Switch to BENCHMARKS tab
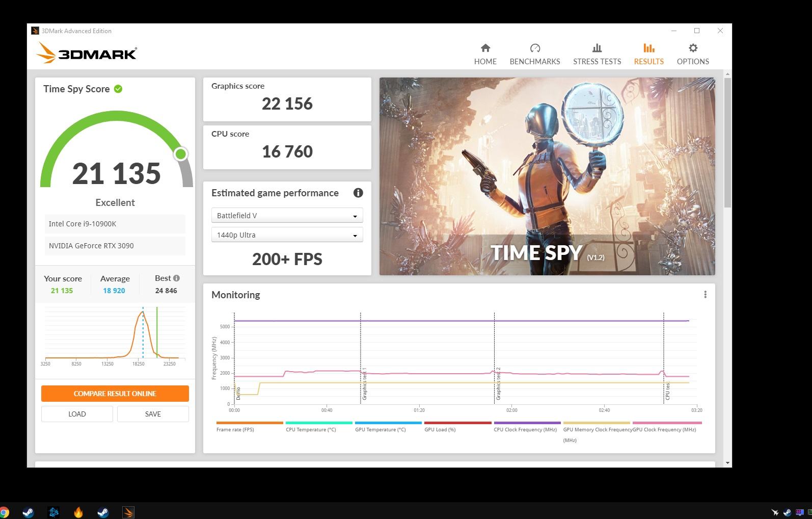The width and height of the screenshot is (812, 519). [534, 55]
